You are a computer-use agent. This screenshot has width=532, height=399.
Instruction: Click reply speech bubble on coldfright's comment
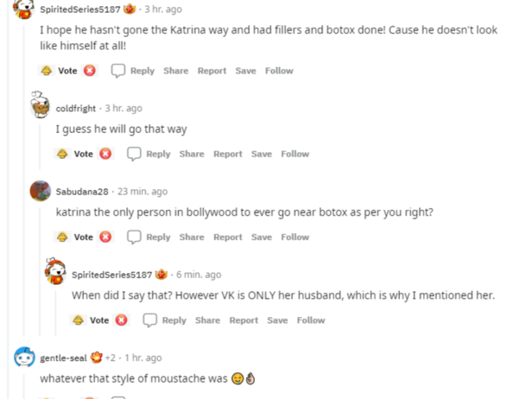click(134, 154)
